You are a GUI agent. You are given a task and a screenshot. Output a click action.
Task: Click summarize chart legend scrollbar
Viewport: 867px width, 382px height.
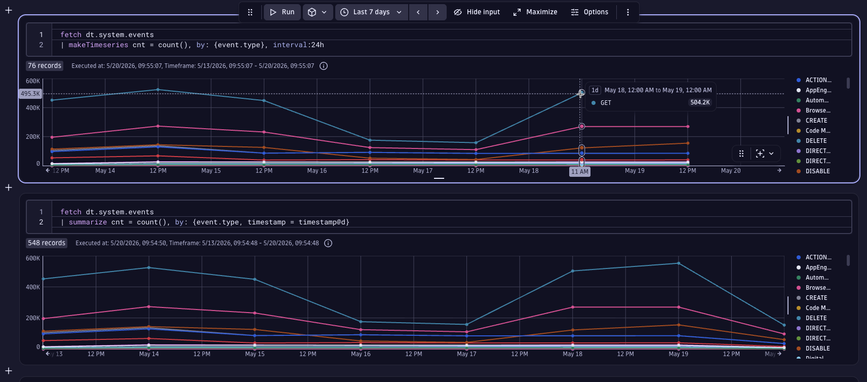click(849, 260)
